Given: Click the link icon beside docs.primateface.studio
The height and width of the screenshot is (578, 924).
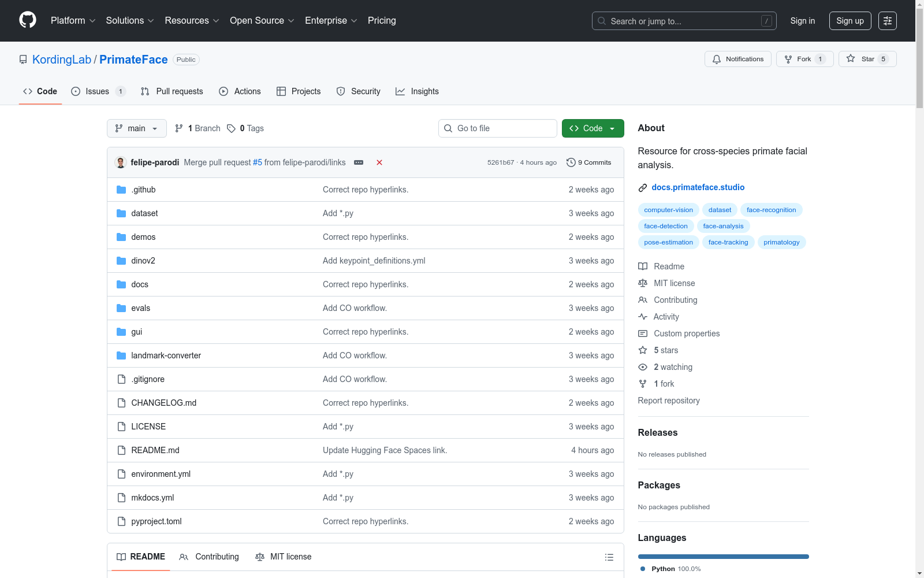Looking at the screenshot, I should 643,187.
